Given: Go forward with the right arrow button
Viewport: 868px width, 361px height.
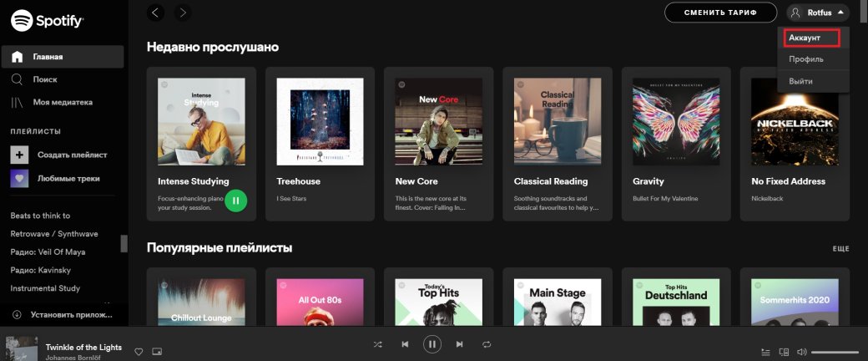Looking at the screenshot, I should click(x=183, y=13).
